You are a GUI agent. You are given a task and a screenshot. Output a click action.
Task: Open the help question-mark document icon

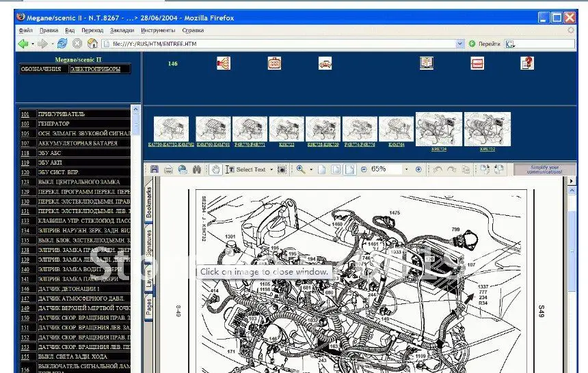point(527,63)
